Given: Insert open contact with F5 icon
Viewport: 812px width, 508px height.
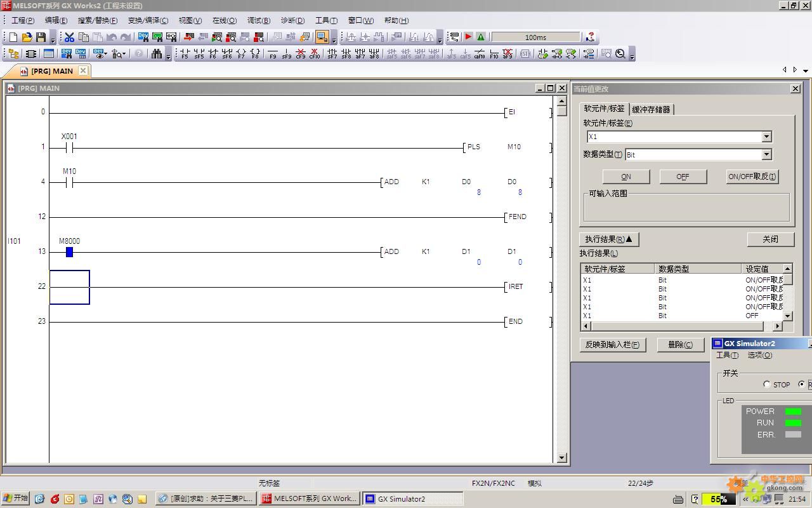Looking at the screenshot, I should [x=185, y=54].
